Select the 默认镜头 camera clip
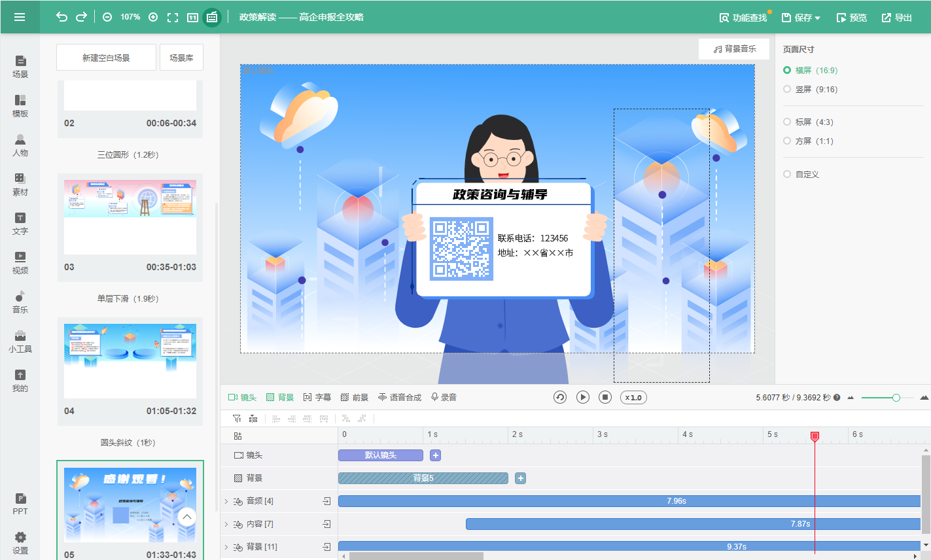931x560 pixels. point(381,455)
